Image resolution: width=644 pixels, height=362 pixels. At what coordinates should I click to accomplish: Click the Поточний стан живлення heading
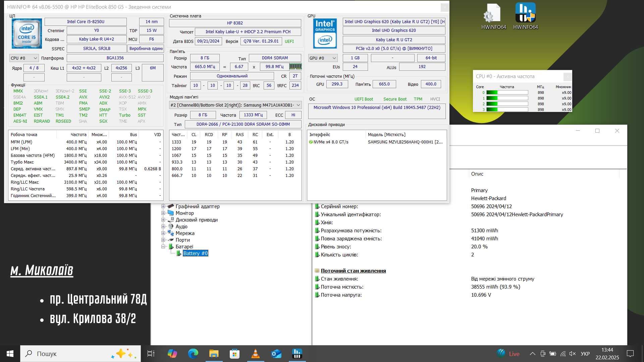(353, 271)
